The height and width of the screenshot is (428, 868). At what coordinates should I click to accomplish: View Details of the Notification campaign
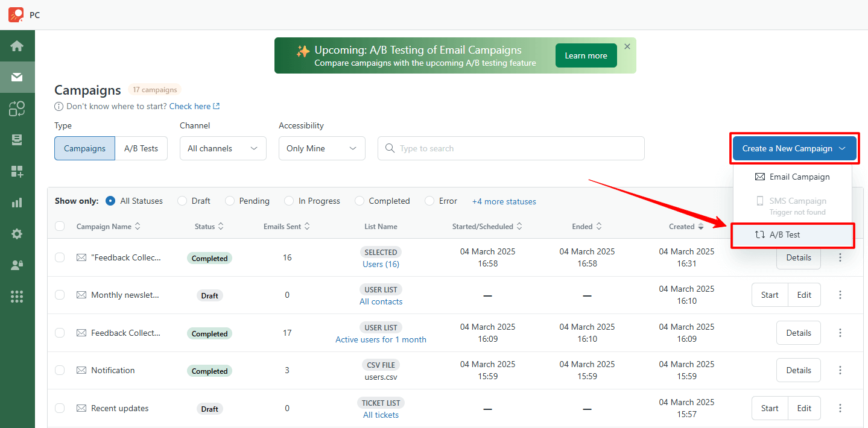[x=799, y=370]
